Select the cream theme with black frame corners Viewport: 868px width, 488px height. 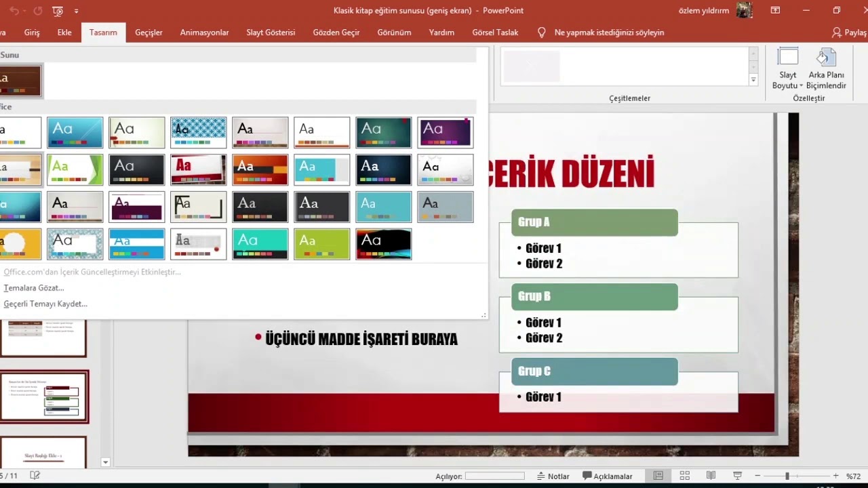pos(199,207)
